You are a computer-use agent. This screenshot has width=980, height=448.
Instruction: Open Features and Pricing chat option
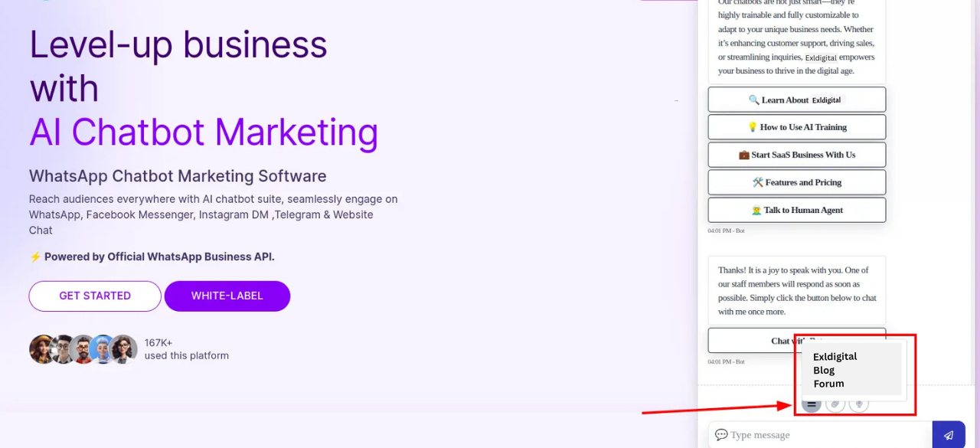(x=797, y=182)
